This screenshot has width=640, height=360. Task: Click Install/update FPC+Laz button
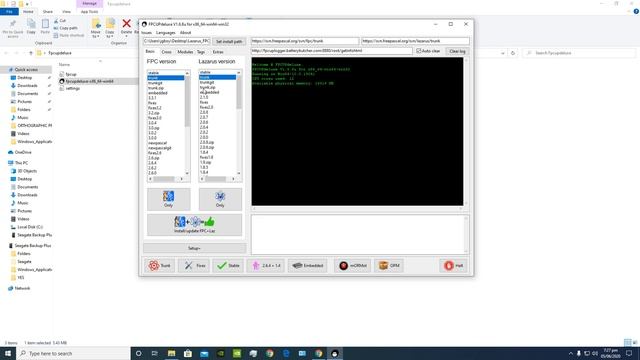[x=194, y=224]
